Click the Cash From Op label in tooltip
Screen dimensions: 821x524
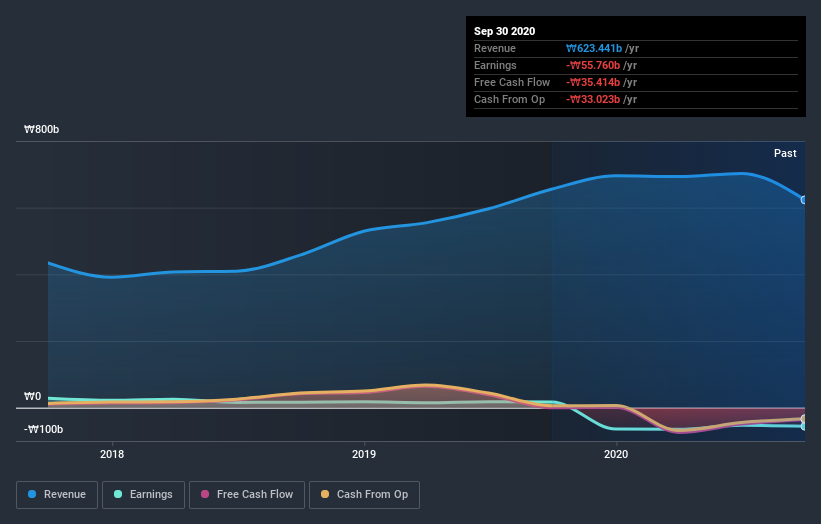click(509, 99)
